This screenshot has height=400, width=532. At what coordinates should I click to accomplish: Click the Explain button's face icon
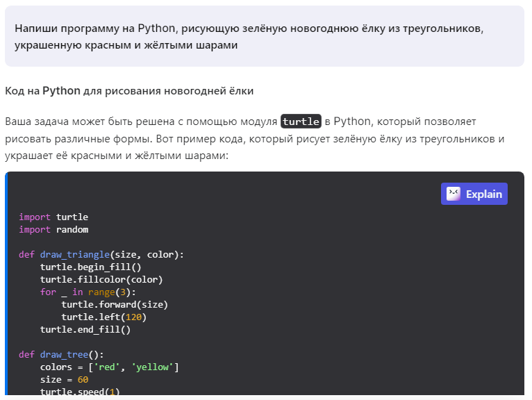(x=454, y=194)
